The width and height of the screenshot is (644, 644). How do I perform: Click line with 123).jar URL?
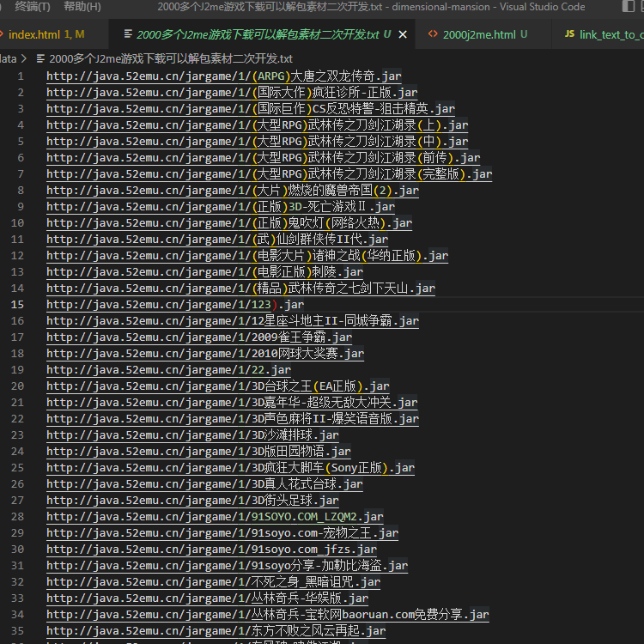point(175,305)
